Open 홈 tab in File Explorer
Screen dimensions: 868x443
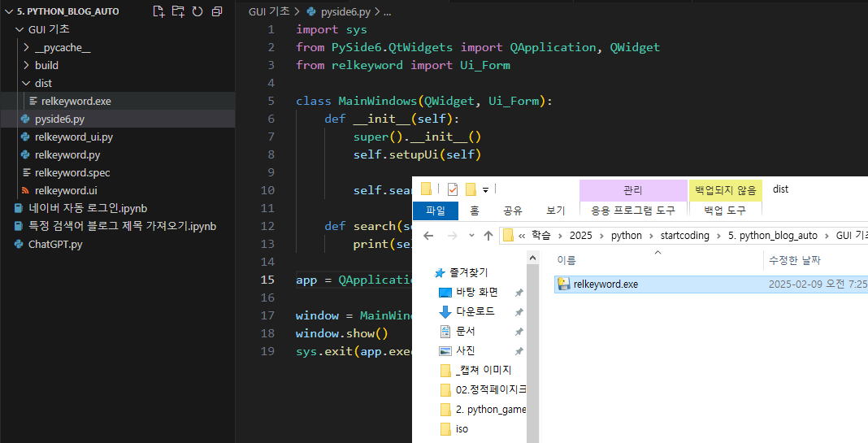[x=475, y=211]
